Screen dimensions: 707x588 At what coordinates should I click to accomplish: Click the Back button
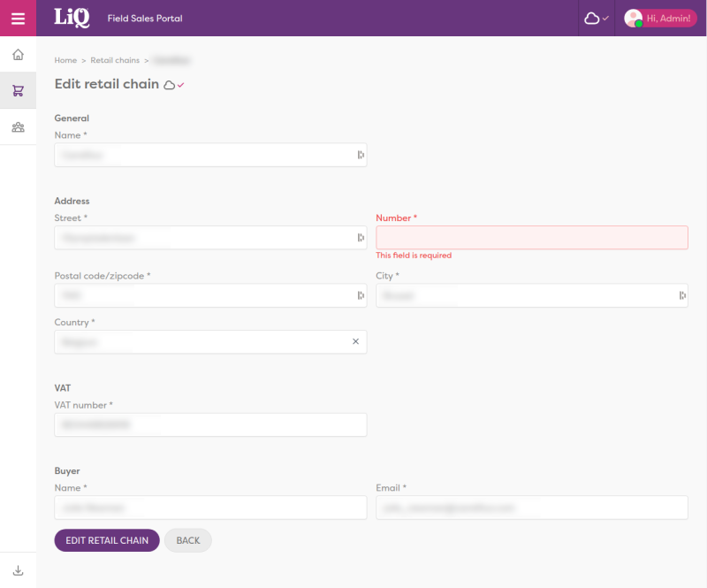point(187,540)
